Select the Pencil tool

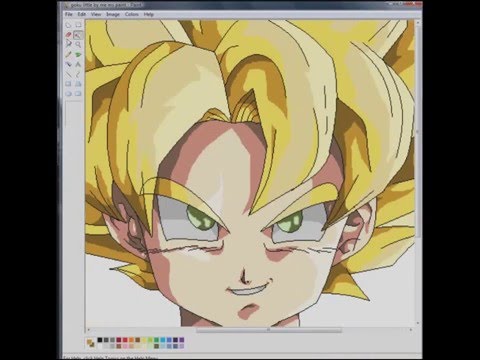pos(68,54)
